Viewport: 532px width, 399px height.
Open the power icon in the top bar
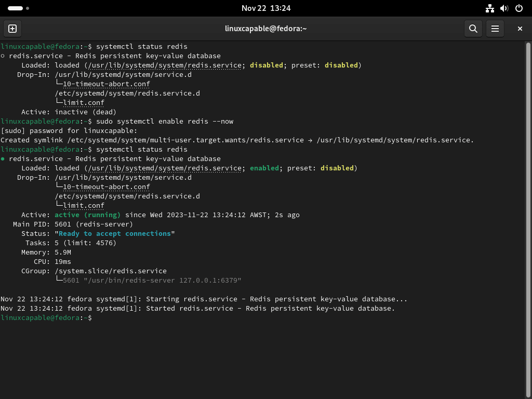518,8
